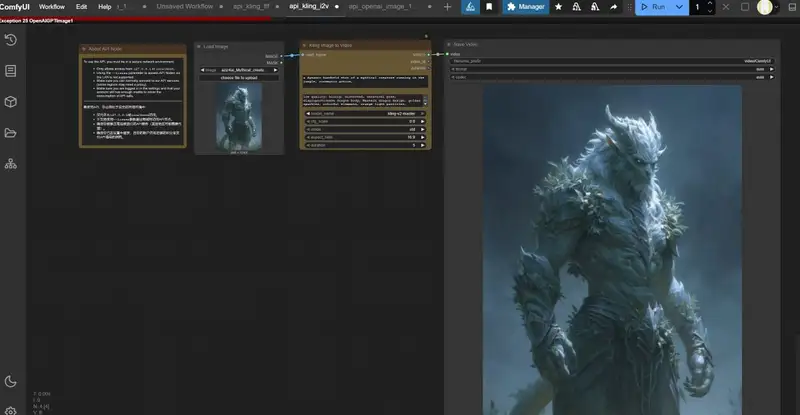
Task: Click choose file to upload button
Action: tap(239, 78)
